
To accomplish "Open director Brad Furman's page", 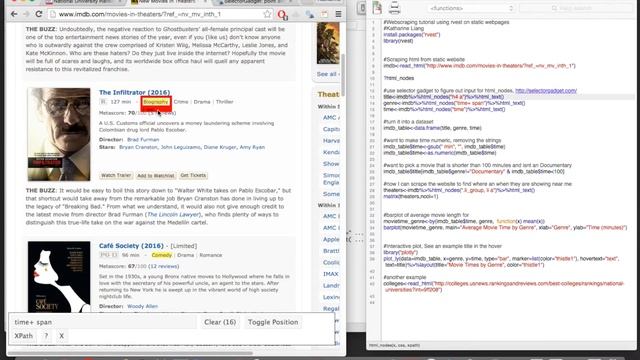I will coord(143,140).
